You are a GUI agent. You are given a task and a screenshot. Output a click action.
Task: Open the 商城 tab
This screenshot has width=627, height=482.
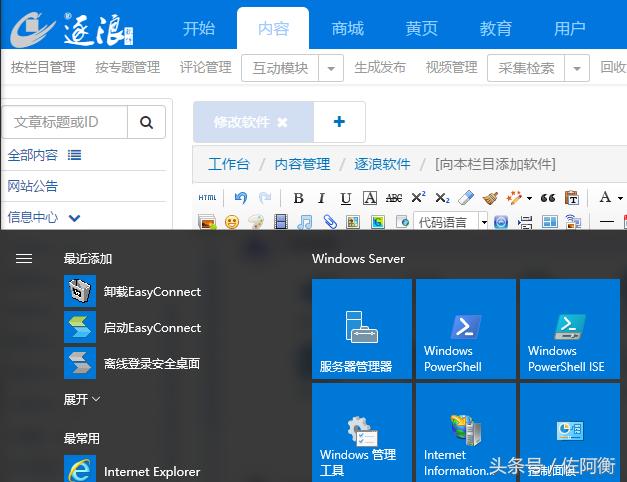tap(347, 29)
